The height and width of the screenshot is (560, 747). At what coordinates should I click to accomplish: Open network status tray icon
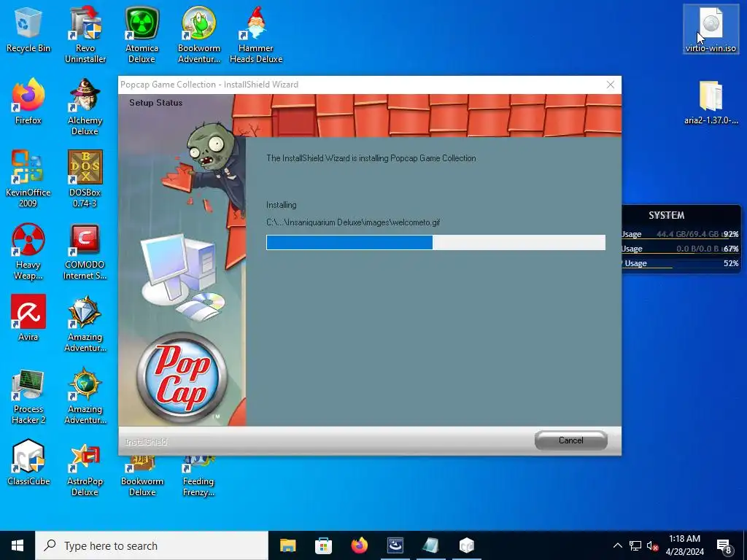pyautogui.click(x=635, y=545)
